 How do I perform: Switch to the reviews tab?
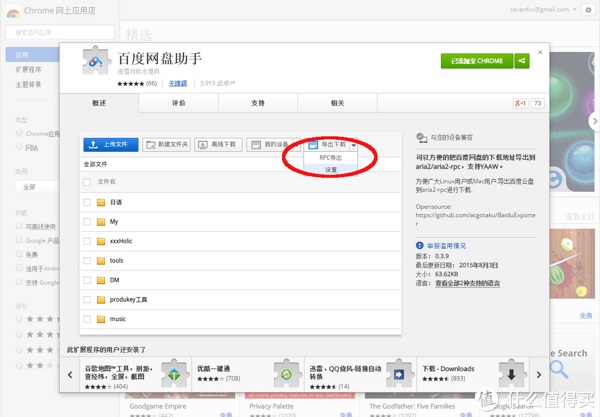[x=178, y=103]
